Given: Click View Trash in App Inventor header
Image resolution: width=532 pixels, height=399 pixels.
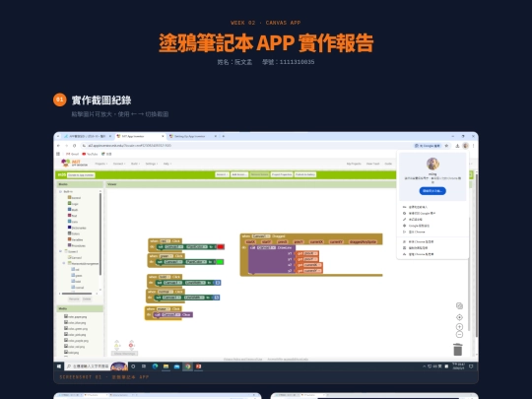Looking at the screenshot, I should tap(372, 164).
